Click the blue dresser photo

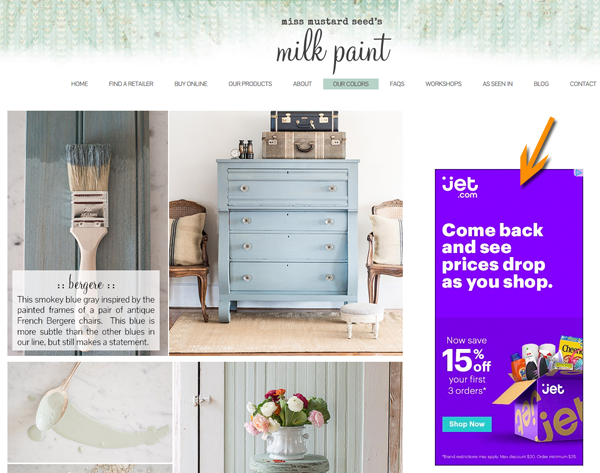[286, 233]
